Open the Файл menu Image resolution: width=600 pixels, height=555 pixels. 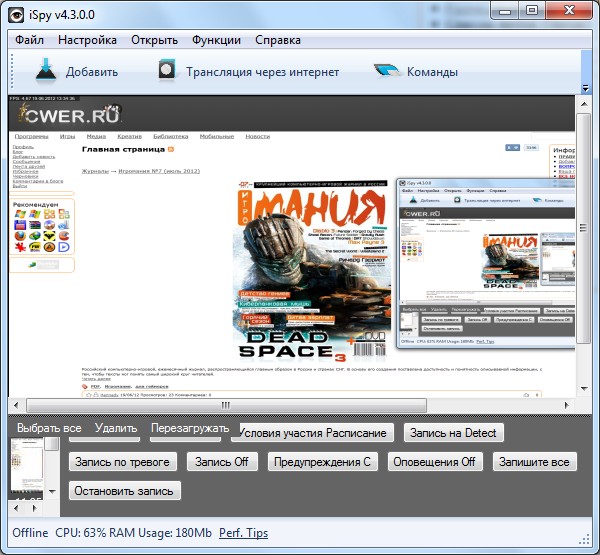click(29, 40)
